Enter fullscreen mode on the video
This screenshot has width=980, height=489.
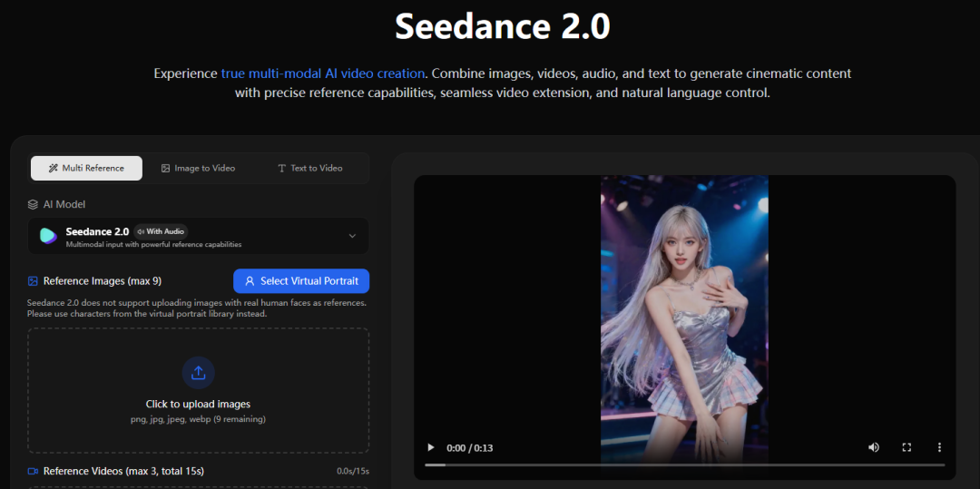(906, 447)
